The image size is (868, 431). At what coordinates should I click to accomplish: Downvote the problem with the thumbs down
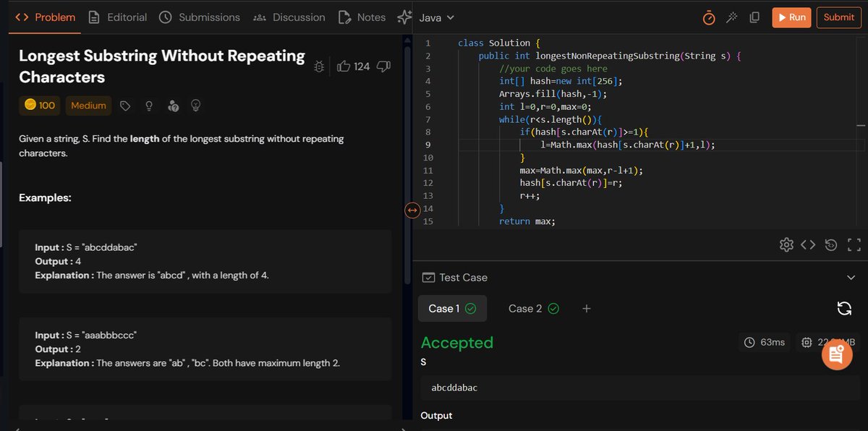click(383, 66)
